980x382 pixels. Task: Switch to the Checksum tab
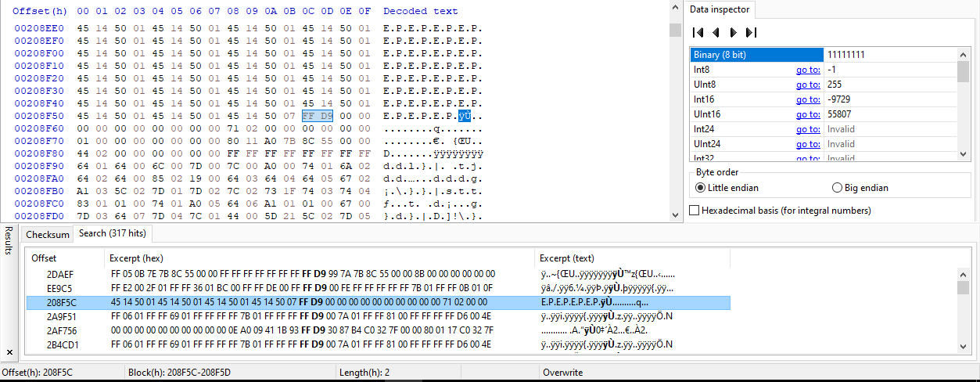point(48,234)
